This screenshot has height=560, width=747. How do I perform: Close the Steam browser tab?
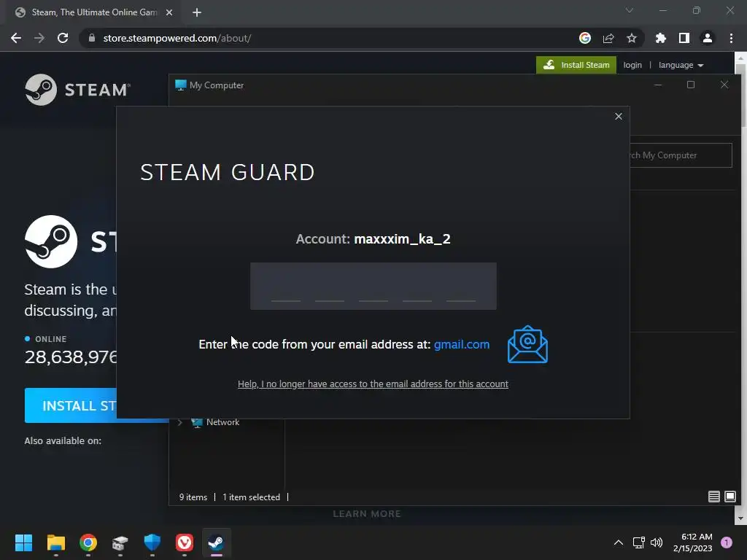[169, 12]
